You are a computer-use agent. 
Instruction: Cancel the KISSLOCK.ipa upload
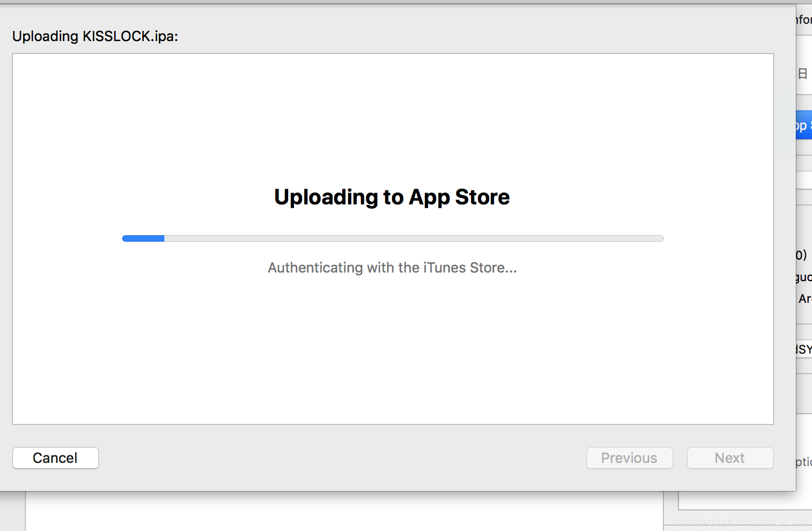[56, 458]
